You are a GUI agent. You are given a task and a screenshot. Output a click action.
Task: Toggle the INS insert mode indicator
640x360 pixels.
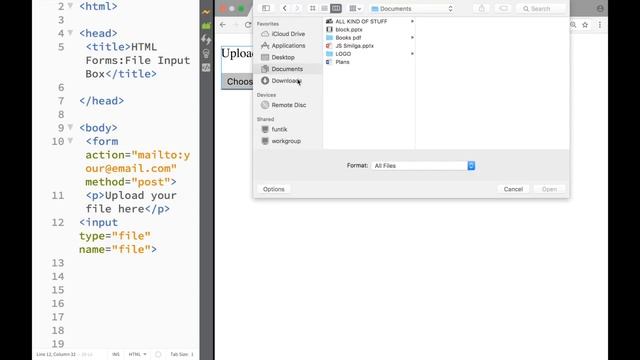[116, 354]
